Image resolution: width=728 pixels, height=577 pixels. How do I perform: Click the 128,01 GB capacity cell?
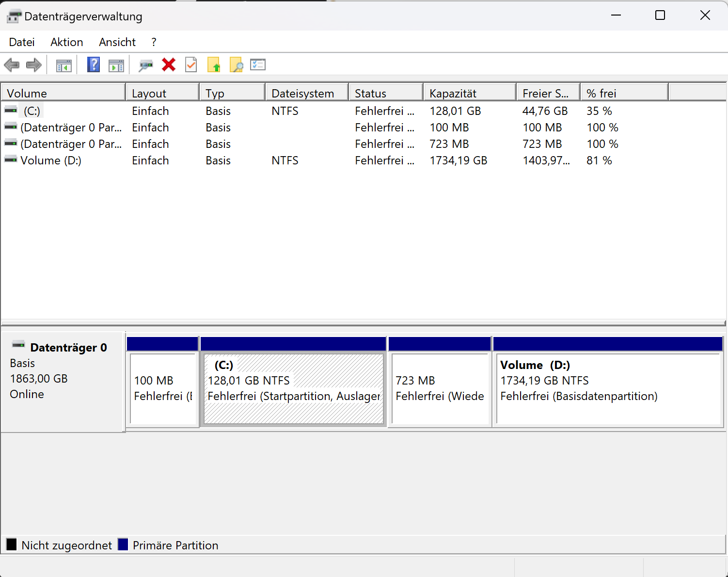[x=455, y=111]
